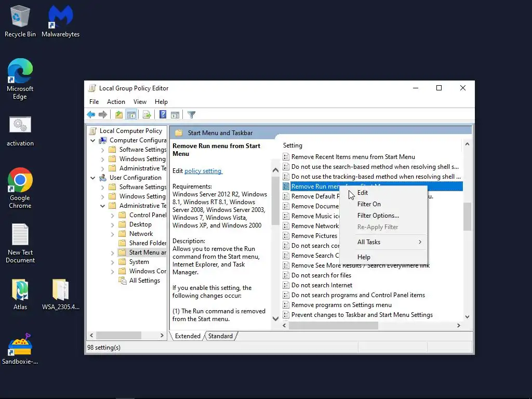Select the Google Chrome desktop icon
This screenshot has width=532, height=399.
pos(20,188)
